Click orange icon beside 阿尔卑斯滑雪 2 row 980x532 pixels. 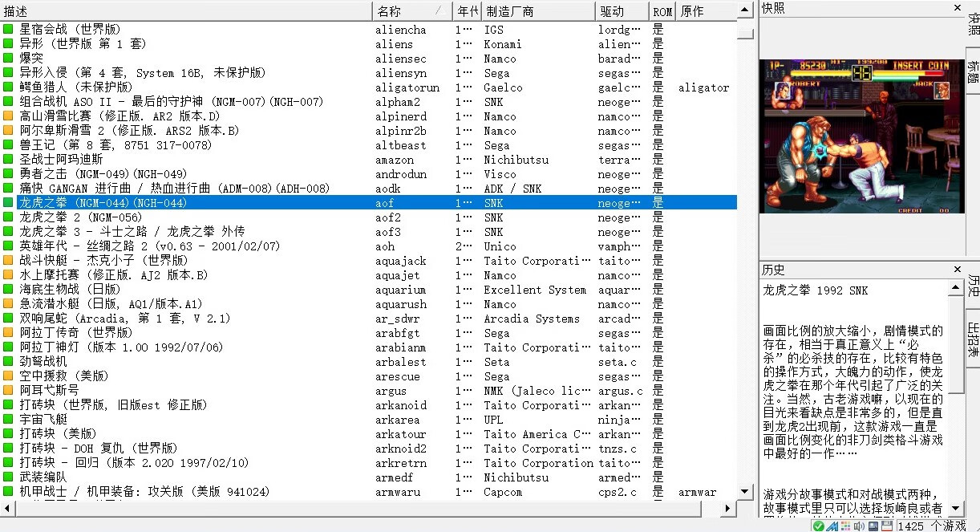(x=9, y=131)
